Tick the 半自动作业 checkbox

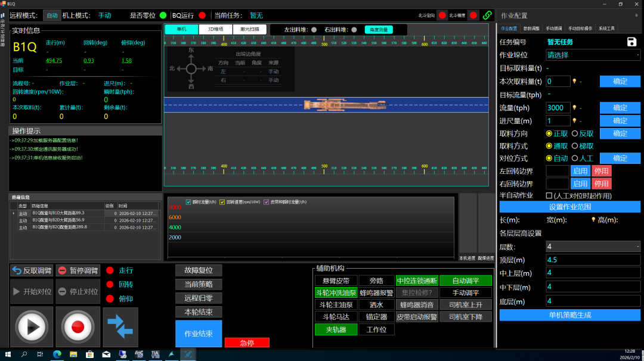tap(549, 195)
